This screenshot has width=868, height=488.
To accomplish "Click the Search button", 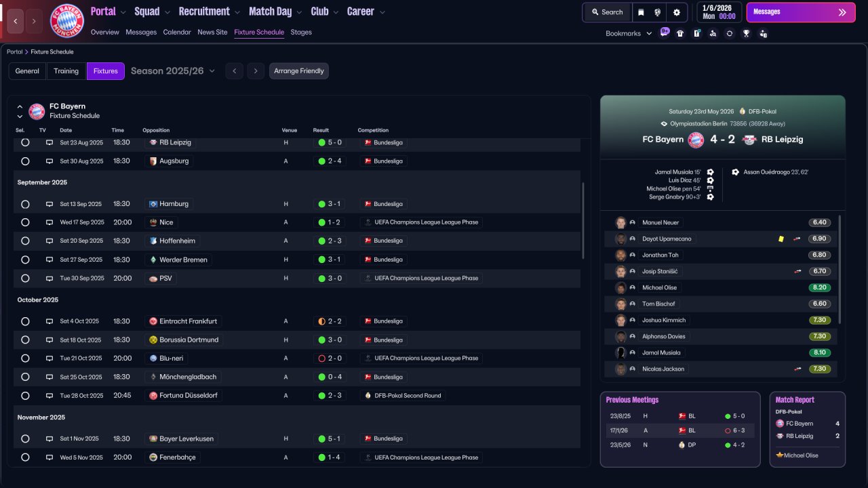I will 607,12.
